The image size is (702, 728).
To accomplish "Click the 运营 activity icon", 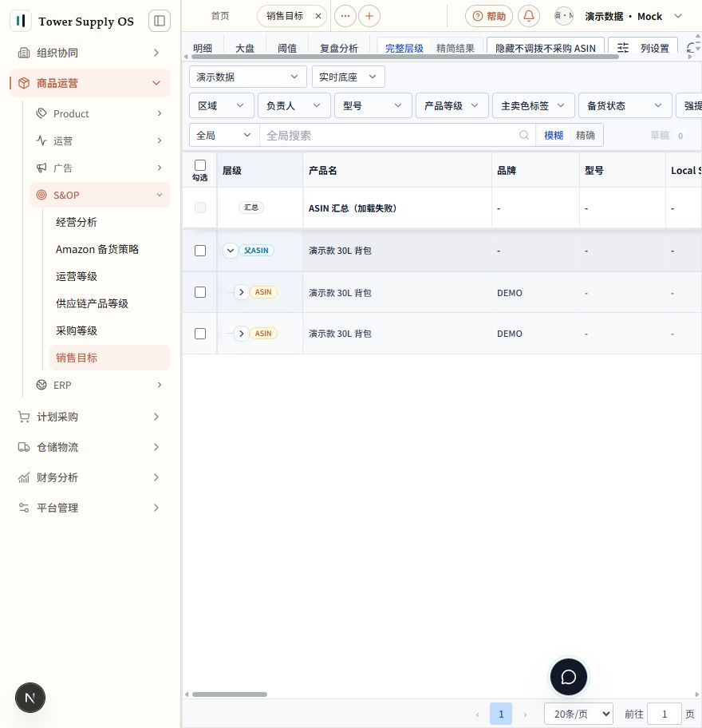I will [x=41, y=140].
